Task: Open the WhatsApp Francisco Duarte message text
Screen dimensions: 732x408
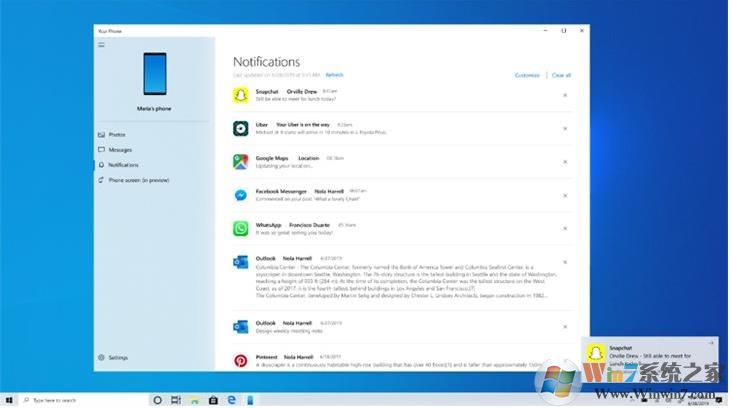Action: click(x=294, y=232)
